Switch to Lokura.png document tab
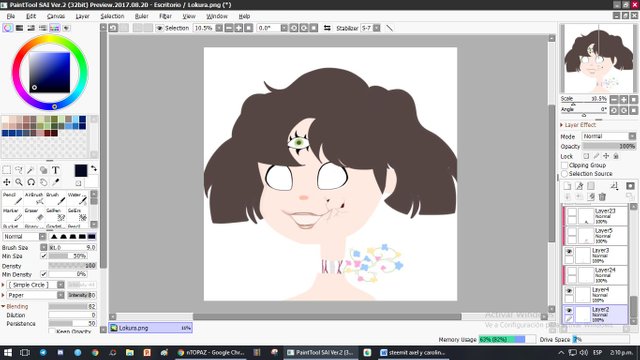This screenshot has width=640, height=360. point(150,328)
